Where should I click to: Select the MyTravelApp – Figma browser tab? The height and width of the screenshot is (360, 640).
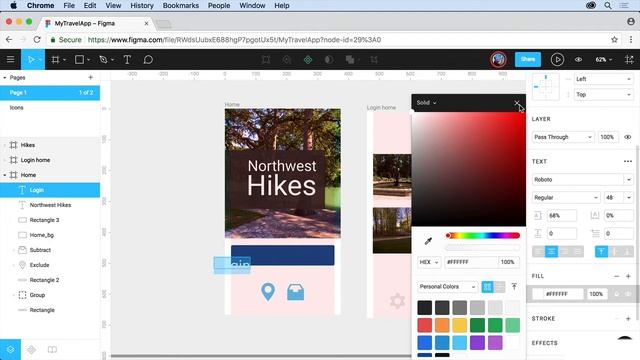97,24
